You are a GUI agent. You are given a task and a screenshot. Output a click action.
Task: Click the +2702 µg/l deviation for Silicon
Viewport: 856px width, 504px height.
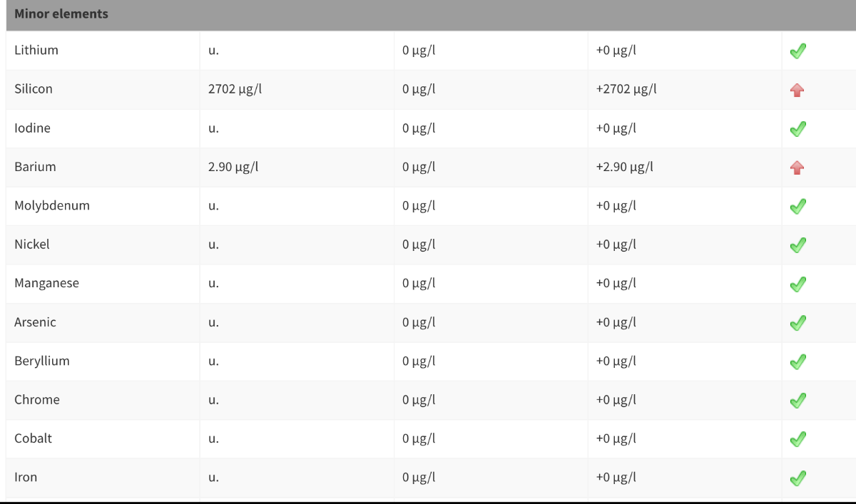626,89
